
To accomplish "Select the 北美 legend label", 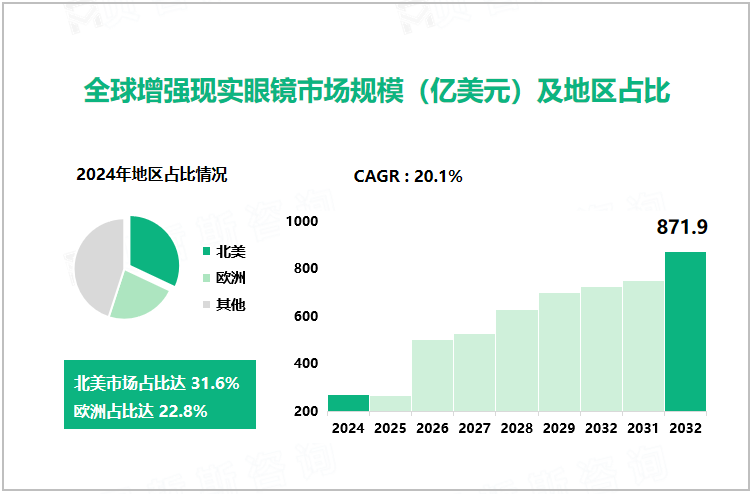I will tap(231, 251).
